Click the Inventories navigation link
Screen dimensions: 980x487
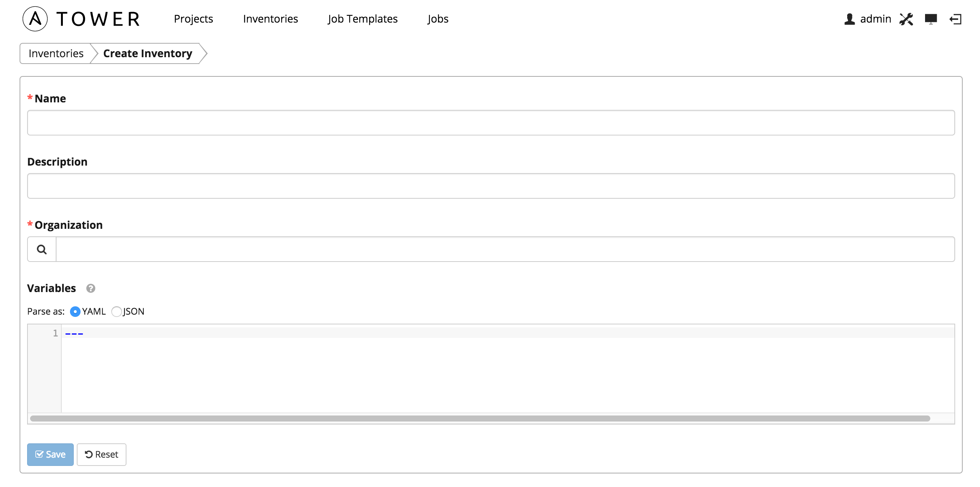[270, 18]
